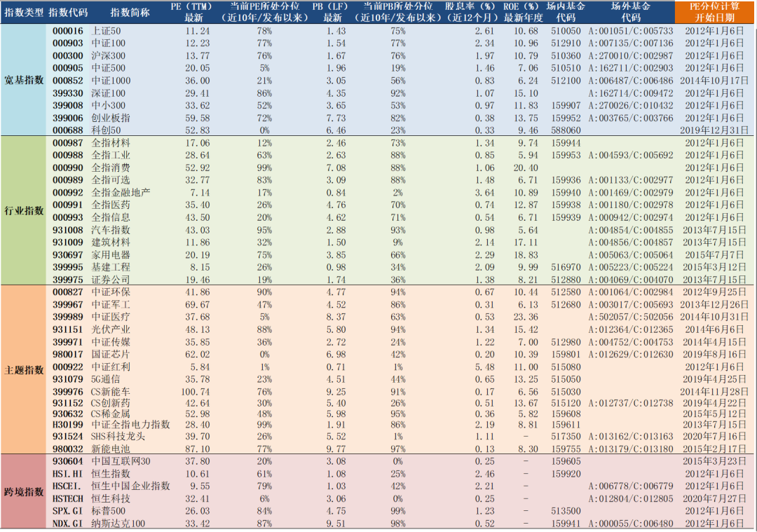The width and height of the screenshot is (757, 532).
Task: Click the 纳斯达克100 index name
Action: coord(118,524)
